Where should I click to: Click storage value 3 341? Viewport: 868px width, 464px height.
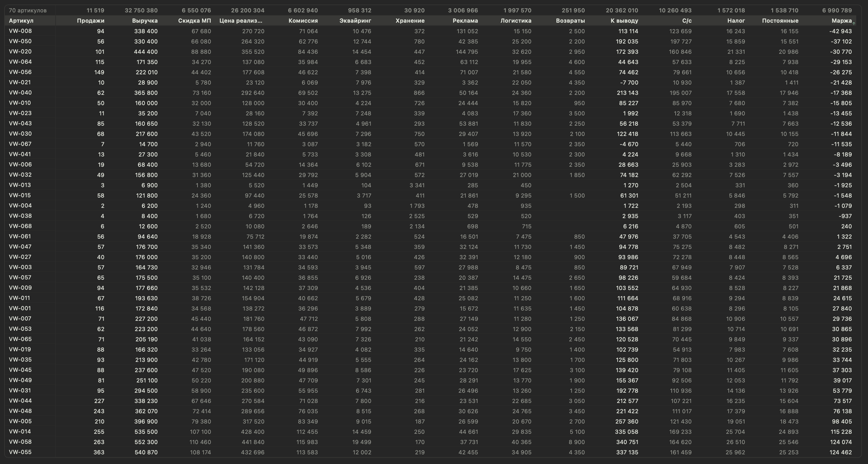[417, 185]
